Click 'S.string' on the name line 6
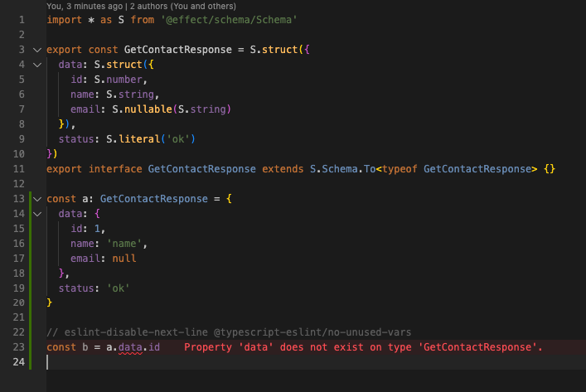The image size is (586, 392). point(130,94)
